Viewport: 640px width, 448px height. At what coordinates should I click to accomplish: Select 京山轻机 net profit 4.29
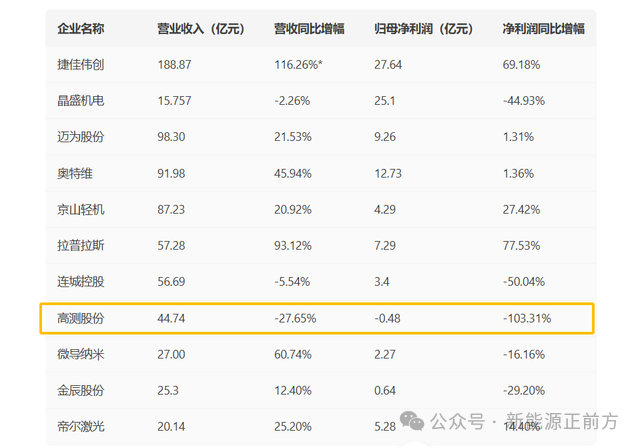click(x=385, y=209)
